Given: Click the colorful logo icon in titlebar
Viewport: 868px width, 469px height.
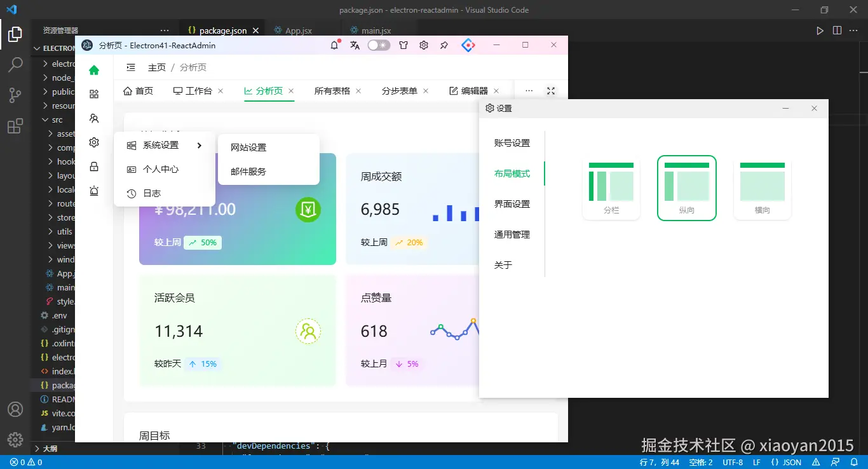Looking at the screenshot, I should point(468,45).
